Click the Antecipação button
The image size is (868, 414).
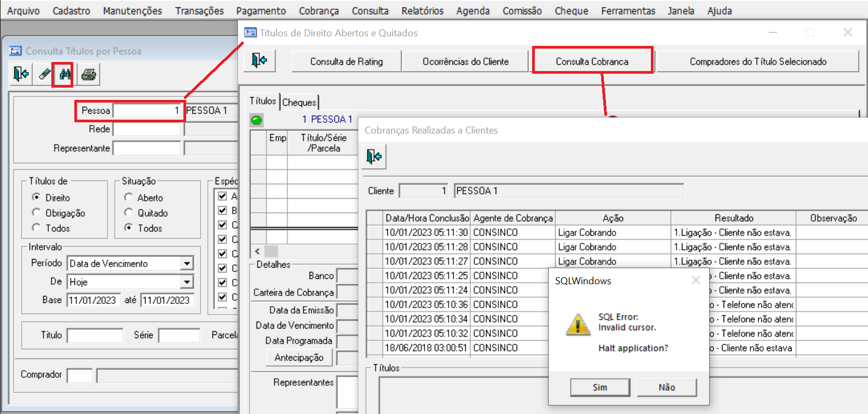(x=299, y=357)
